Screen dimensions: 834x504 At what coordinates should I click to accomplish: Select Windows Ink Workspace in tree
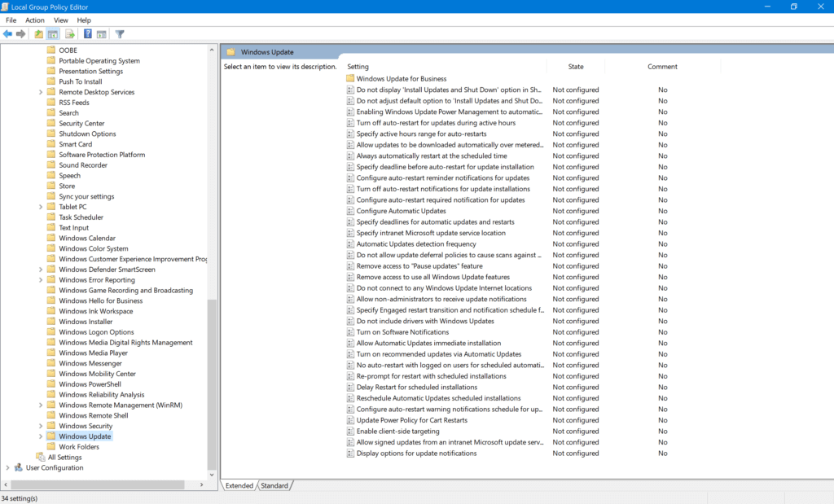96,311
